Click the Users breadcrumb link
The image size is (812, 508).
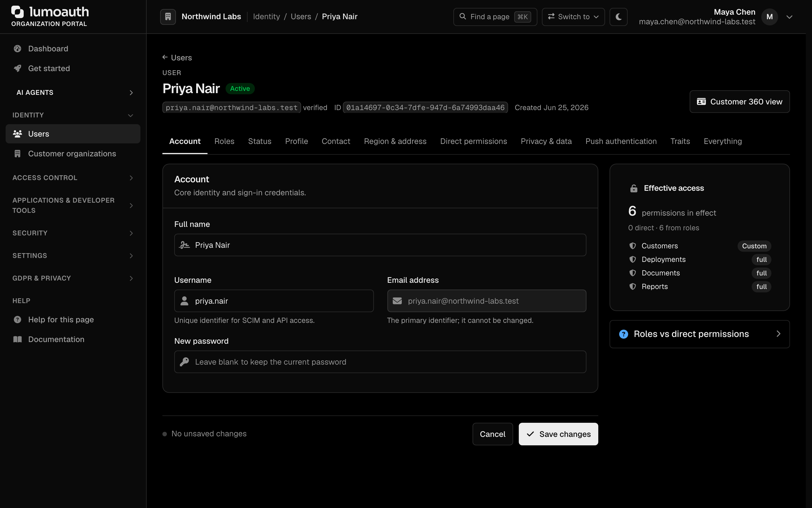[x=301, y=16]
